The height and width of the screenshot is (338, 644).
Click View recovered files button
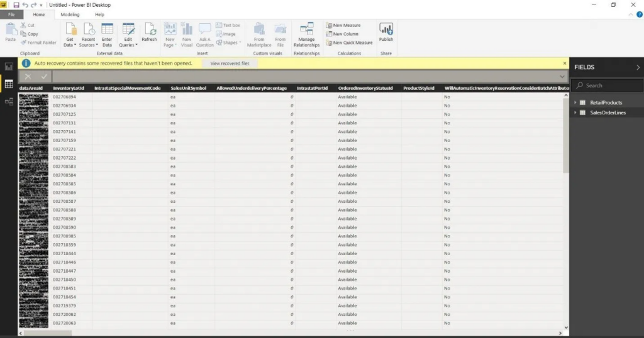[x=230, y=63]
